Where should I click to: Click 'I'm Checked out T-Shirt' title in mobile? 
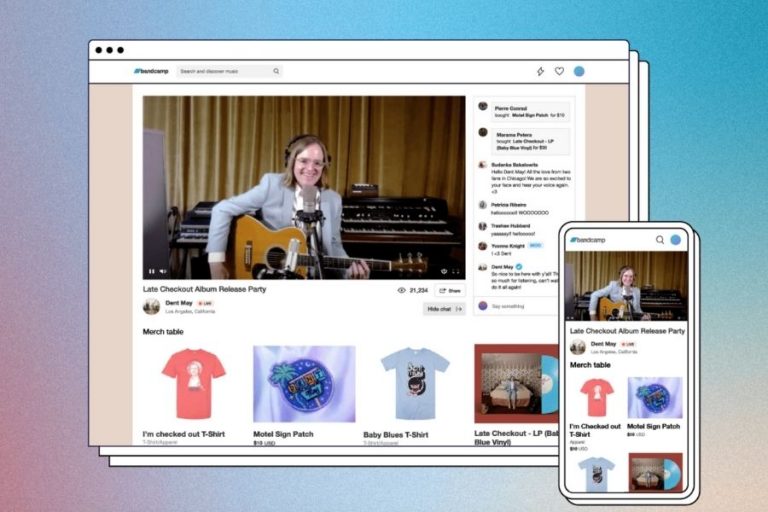[x=595, y=430]
